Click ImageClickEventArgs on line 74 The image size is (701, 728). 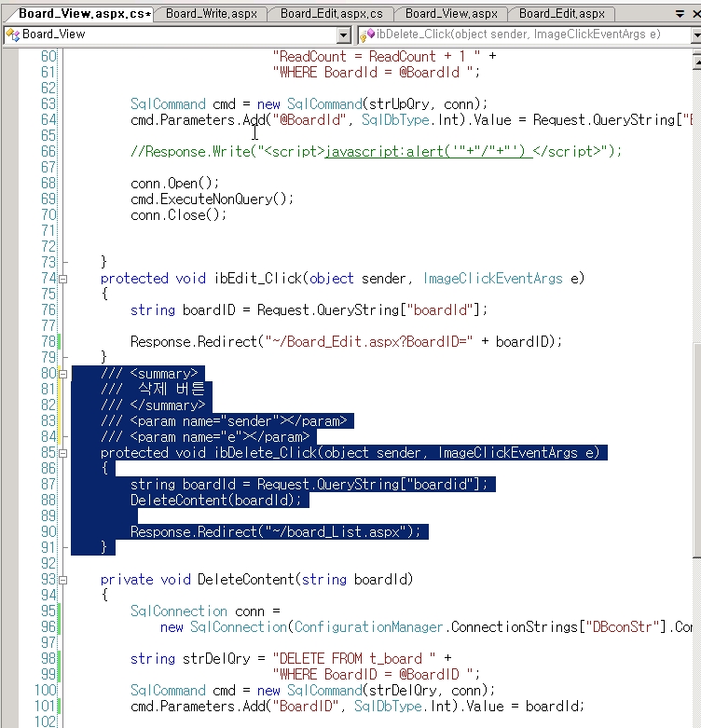coord(492,278)
